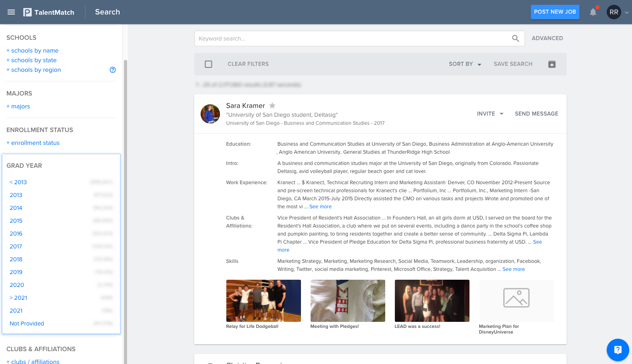Click the Search page title
632x364 pixels.
[x=108, y=12]
